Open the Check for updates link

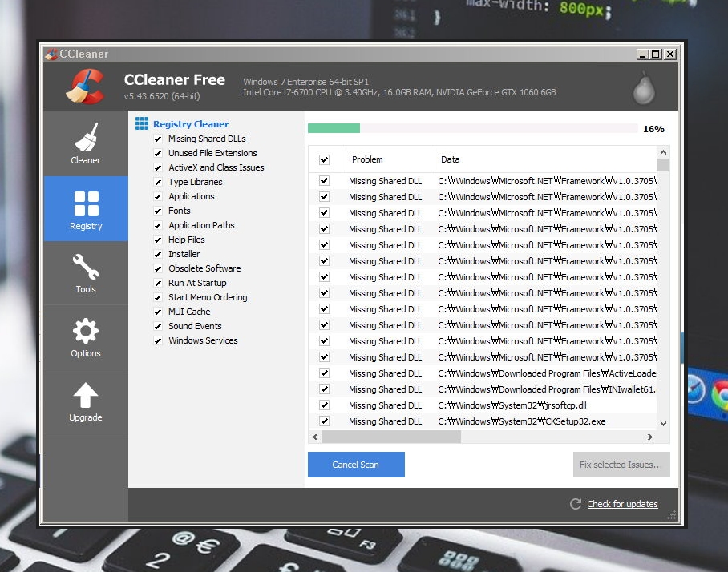click(x=622, y=504)
